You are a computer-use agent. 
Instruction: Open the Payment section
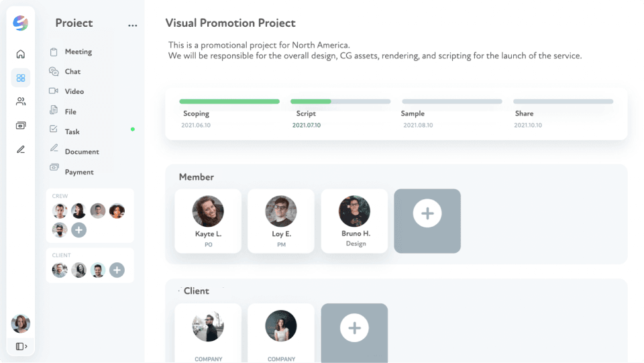79,172
